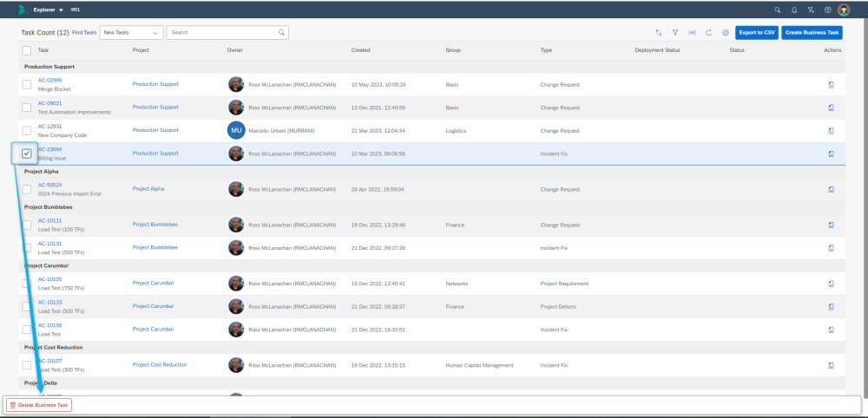The height and width of the screenshot is (418, 868).
Task: Select checkbox for AC-10111 Load Test row
Action: (27, 225)
